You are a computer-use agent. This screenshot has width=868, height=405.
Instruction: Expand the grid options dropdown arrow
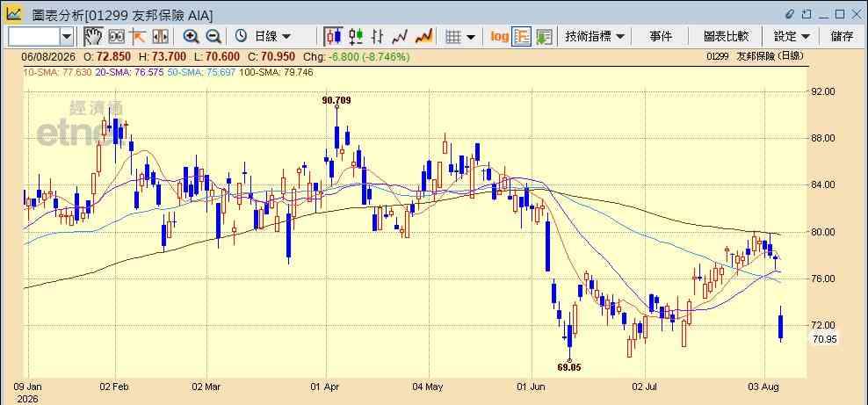coord(471,37)
